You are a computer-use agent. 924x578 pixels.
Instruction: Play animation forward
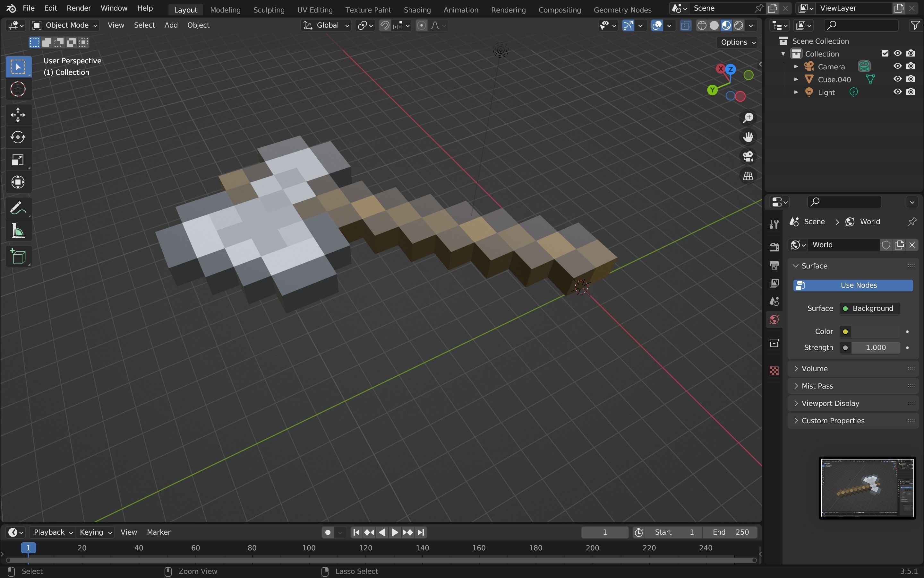tap(395, 532)
